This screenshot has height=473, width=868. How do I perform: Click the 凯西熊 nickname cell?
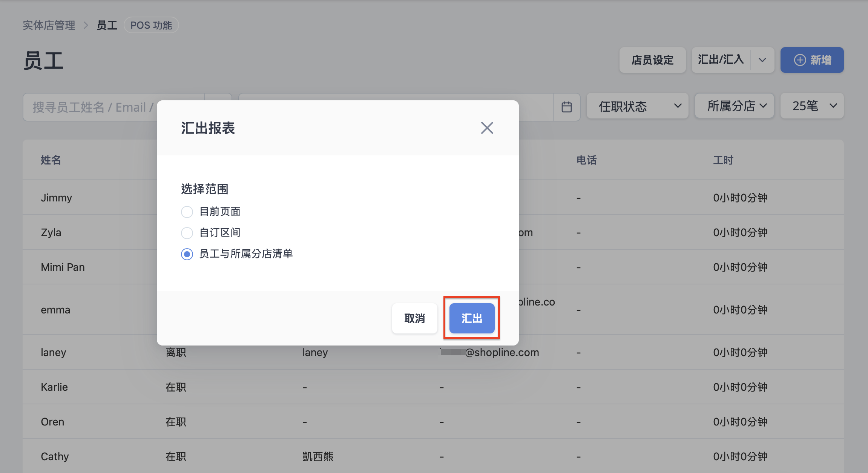(x=318, y=456)
